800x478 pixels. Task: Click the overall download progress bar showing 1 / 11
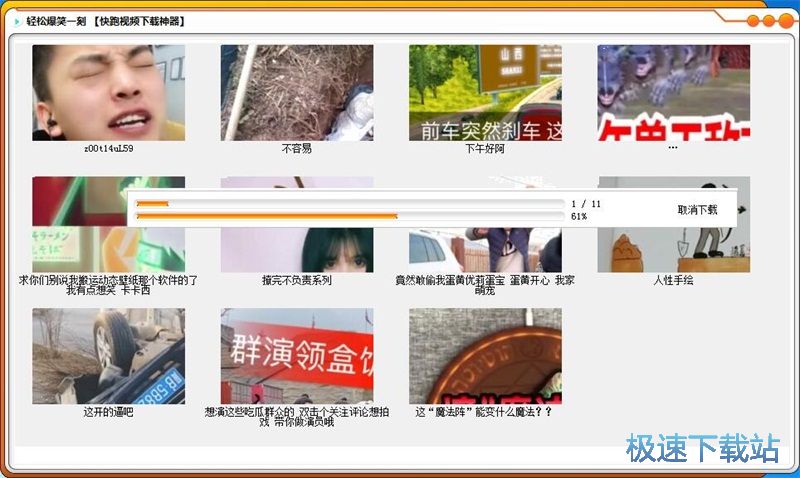[x=350, y=204]
